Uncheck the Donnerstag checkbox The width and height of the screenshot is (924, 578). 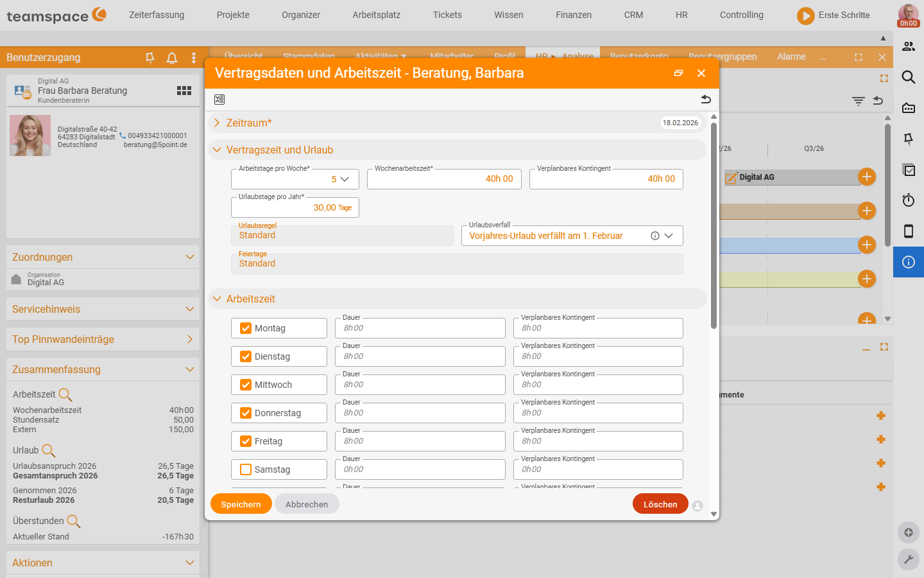(246, 413)
